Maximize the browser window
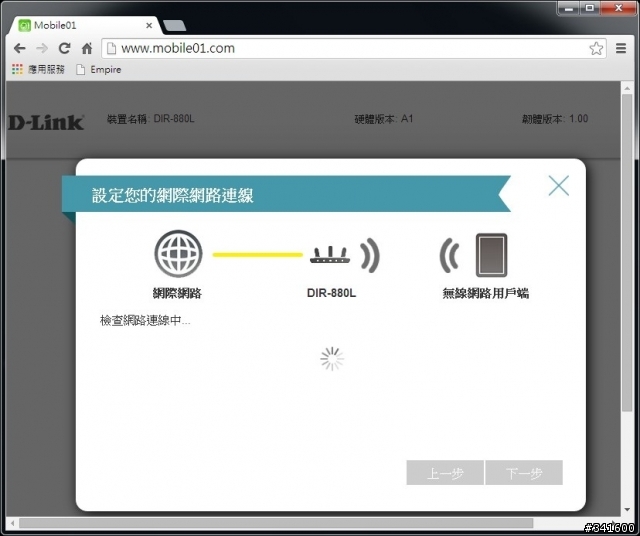 pyautogui.click(x=590, y=8)
